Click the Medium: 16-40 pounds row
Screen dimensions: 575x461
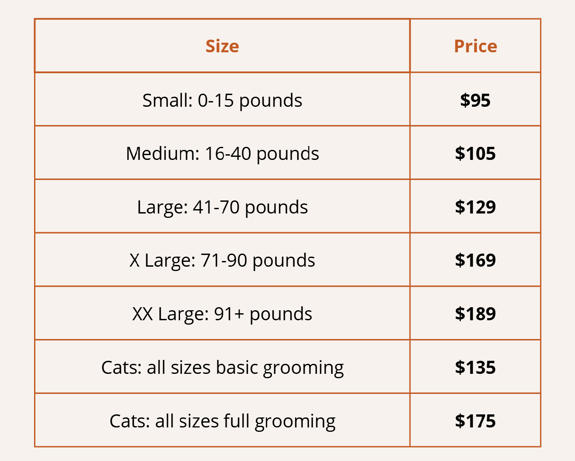[288, 153]
